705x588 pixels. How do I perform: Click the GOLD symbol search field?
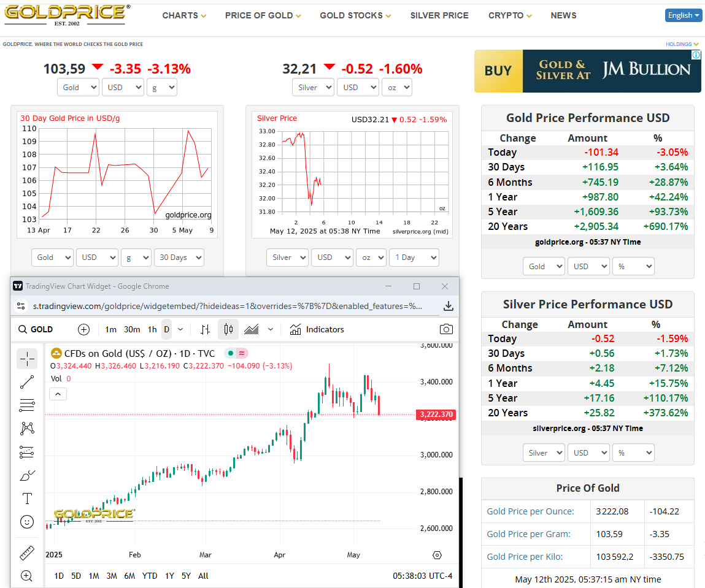click(x=42, y=329)
